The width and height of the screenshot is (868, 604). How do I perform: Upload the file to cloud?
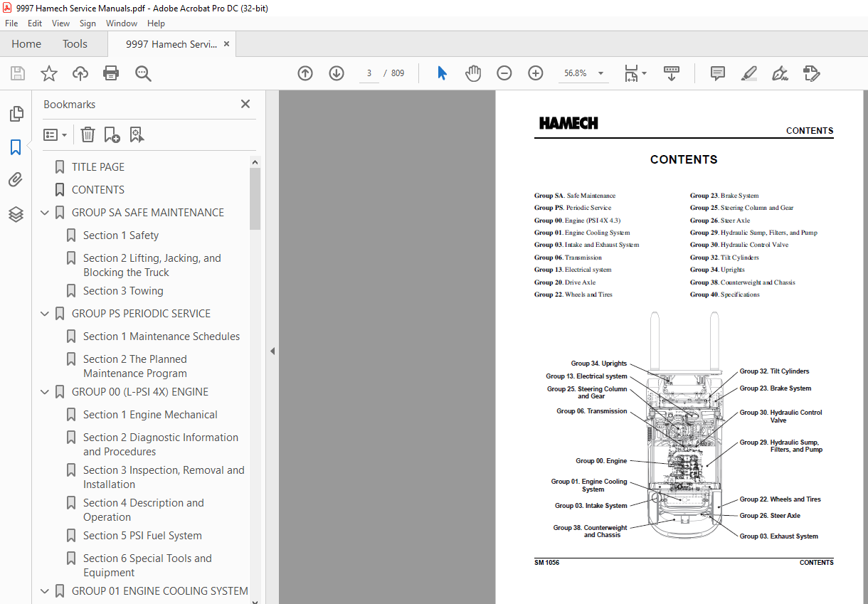pos(80,73)
